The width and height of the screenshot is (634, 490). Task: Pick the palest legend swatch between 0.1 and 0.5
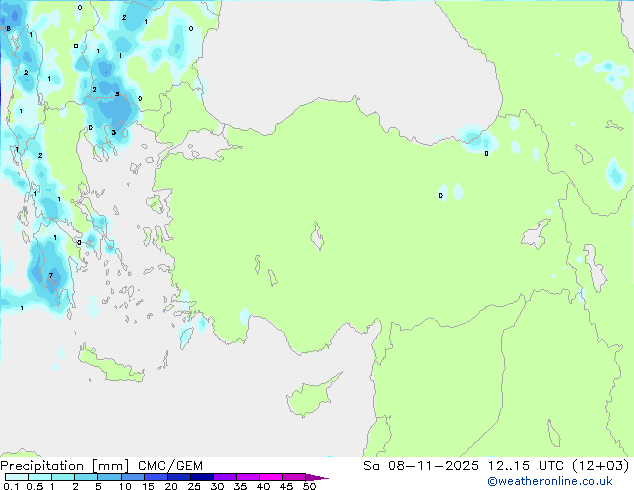pyautogui.click(x=17, y=477)
